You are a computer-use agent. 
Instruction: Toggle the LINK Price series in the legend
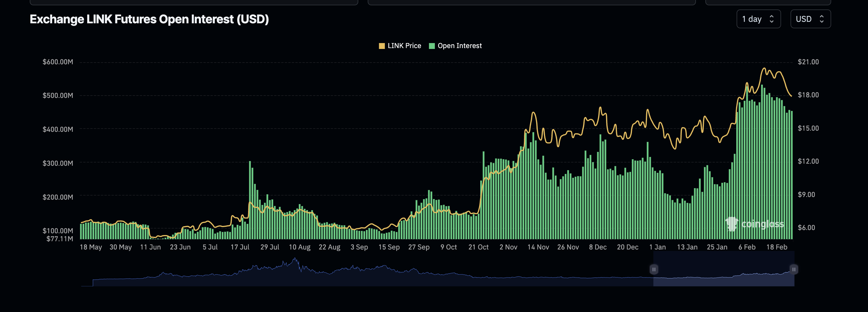click(x=401, y=45)
